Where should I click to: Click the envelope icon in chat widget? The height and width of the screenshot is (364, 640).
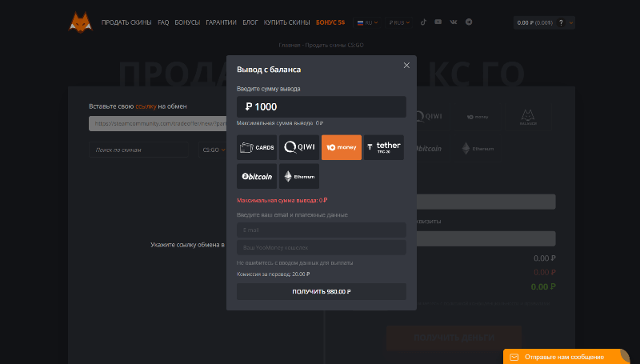[x=514, y=357]
